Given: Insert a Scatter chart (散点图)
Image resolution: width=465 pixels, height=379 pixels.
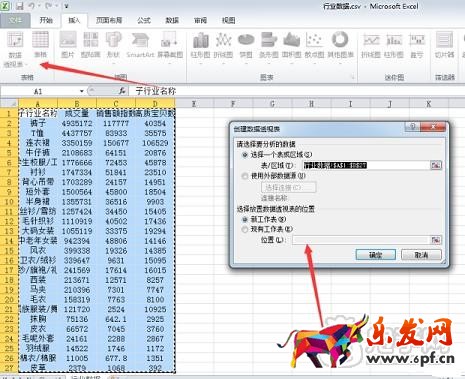Looking at the screenshot, I should (x=314, y=45).
